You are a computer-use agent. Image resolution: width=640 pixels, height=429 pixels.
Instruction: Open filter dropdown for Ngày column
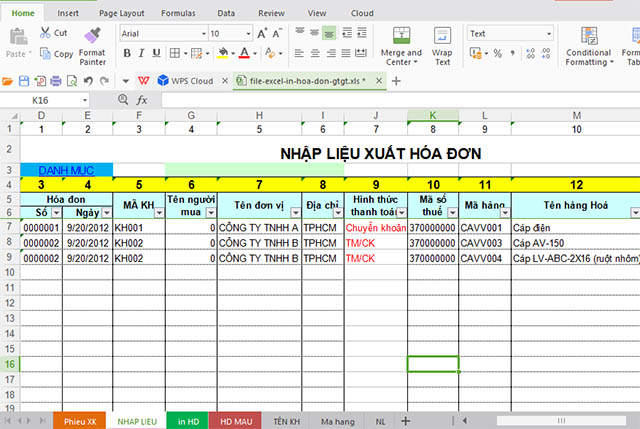pos(107,213)
